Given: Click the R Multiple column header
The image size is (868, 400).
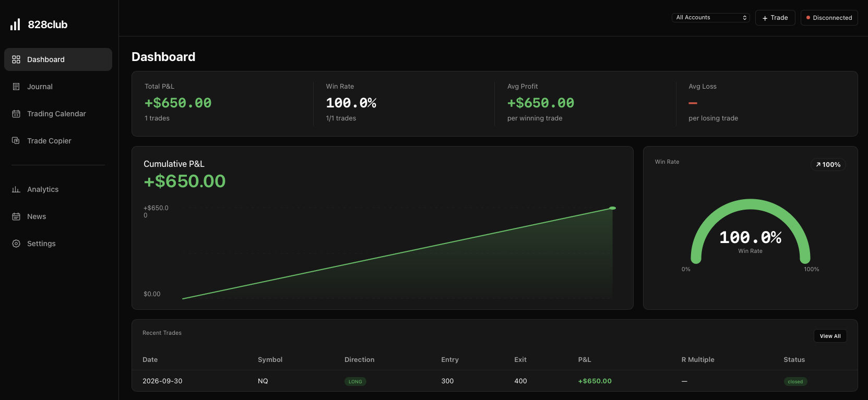Looking at the screenshot, I should point(698,360).
